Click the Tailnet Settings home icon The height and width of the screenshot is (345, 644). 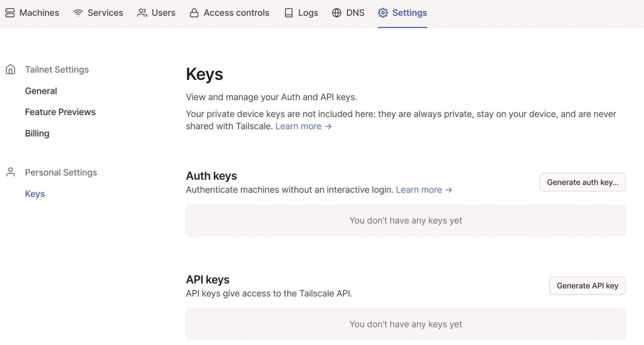click(x=10, y=69)
